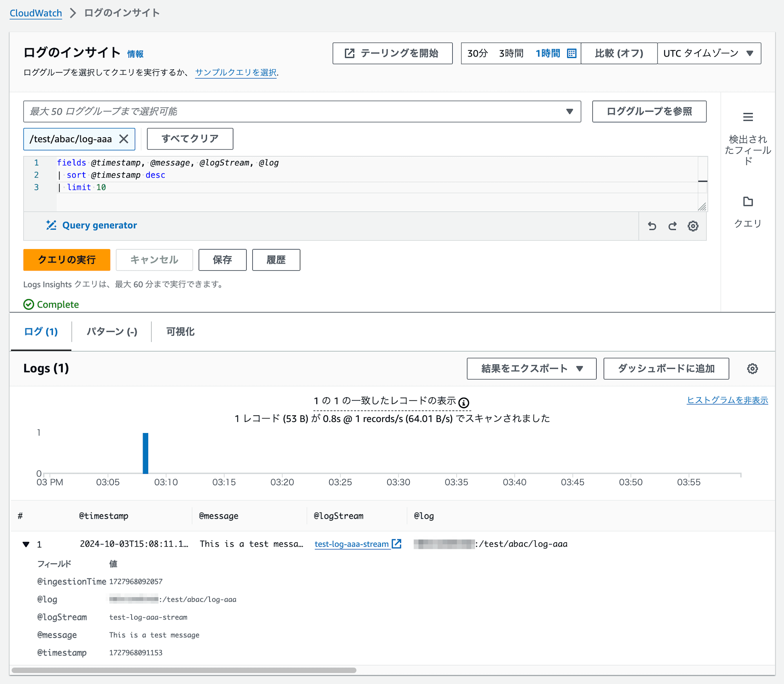This screenshot has width=784, height=684.
Task: Click the @message column header
Action: (219, 516)
